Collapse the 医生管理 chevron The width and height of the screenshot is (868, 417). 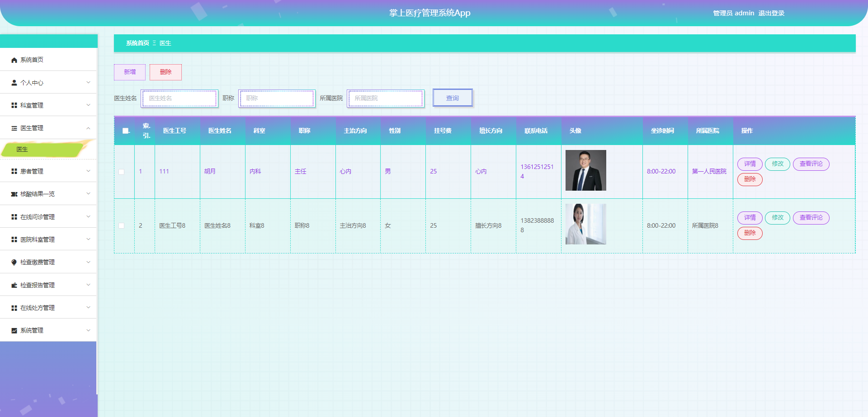coord(88,128)
